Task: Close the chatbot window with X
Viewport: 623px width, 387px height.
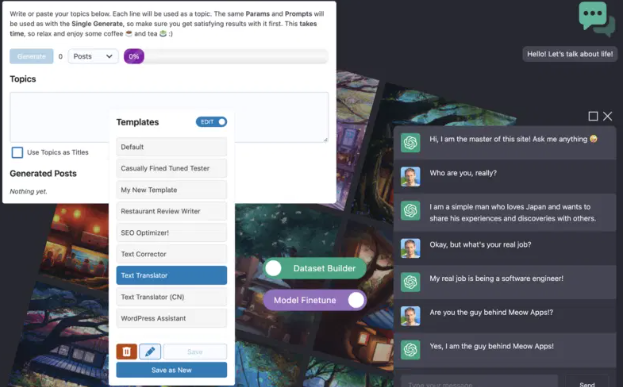Action: click(x=608, y=116)
